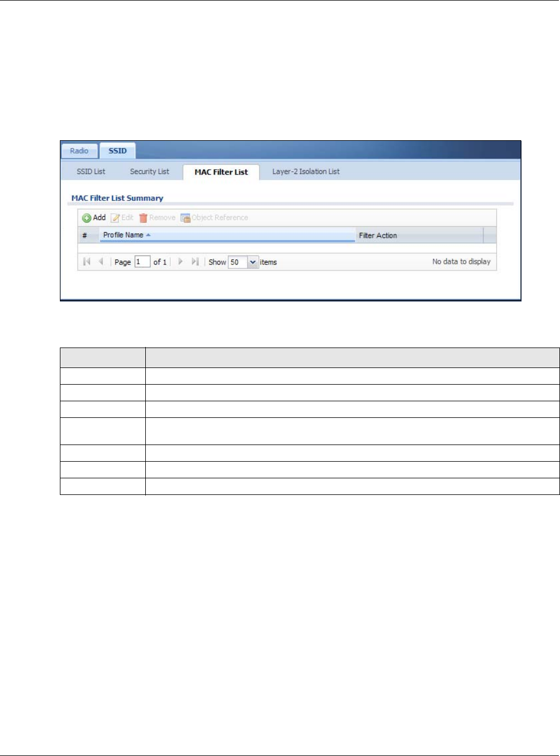Select the SSID tab
The image size is (560, 756).
coord(118,151)
